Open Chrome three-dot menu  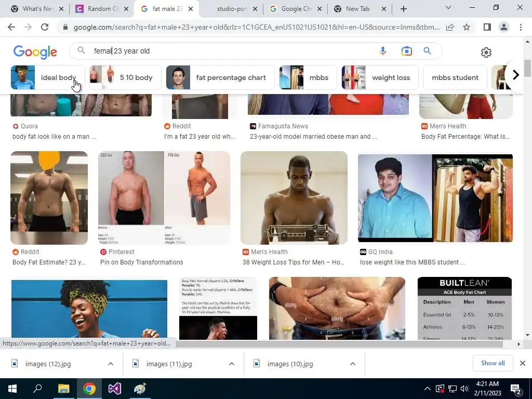coord(521,27)
